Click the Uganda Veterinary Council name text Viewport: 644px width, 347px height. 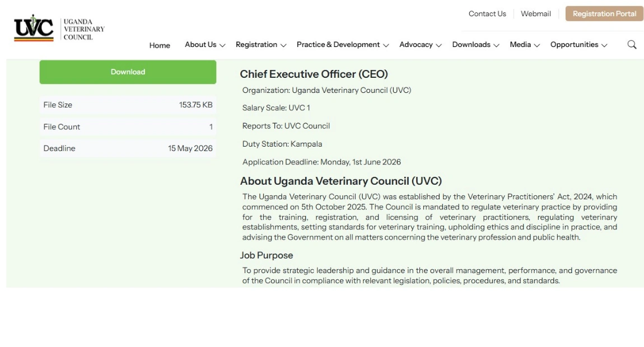click(x=84, y=29)
